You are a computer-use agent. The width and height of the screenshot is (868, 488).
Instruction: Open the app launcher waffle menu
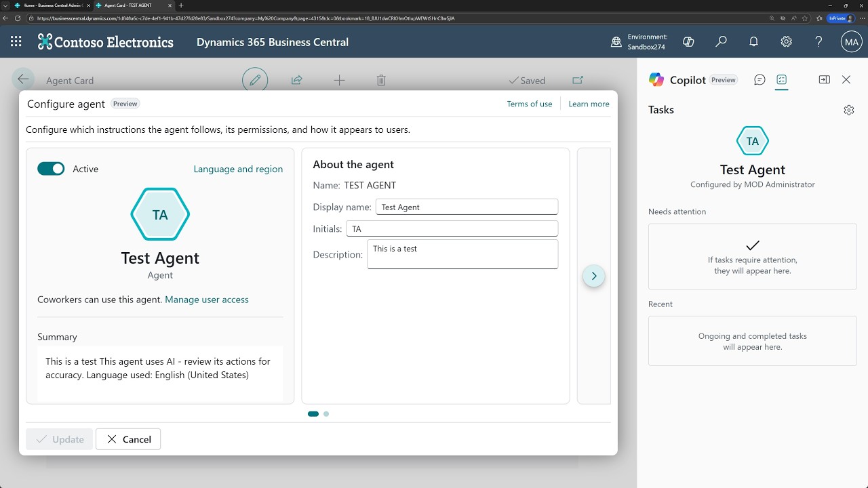pyautogui.click(x=16, y=42)
